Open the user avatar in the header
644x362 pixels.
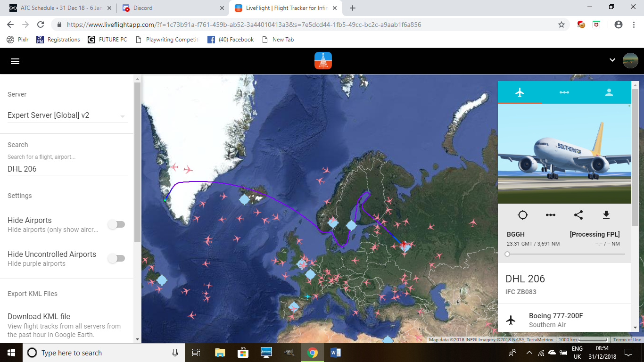coord(630,61)
